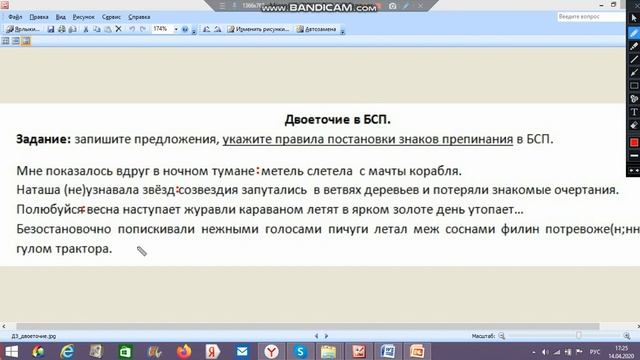
Task: Open Firefox from the taskbar
Action: (184, 351)
